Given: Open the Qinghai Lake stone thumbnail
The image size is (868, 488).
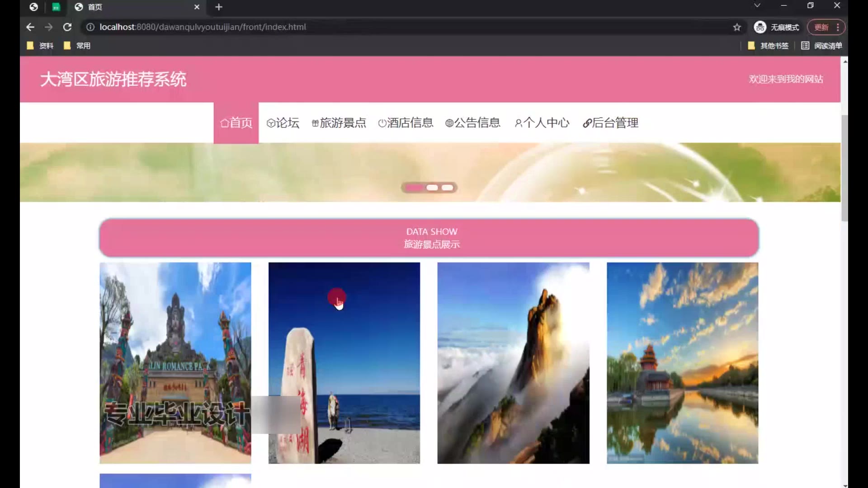Looking at the screenshot, I should point(344,363).
